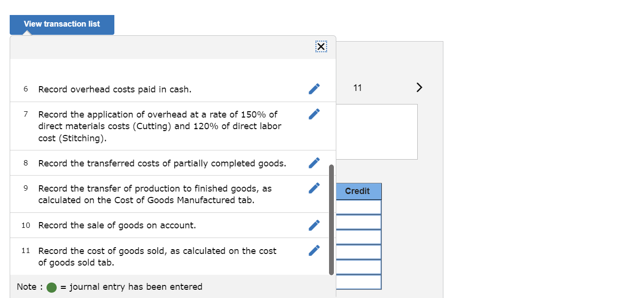
Task: Edit transaction 10 sale of goods on account
Action: pos(314,225)
